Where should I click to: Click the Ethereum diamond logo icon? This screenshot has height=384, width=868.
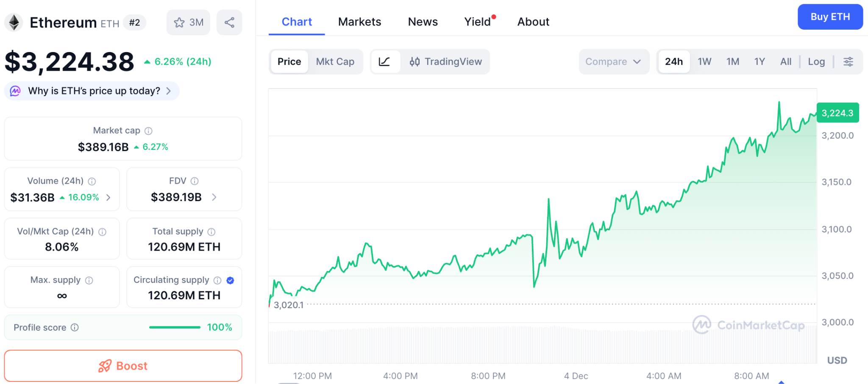pos(14,22)
